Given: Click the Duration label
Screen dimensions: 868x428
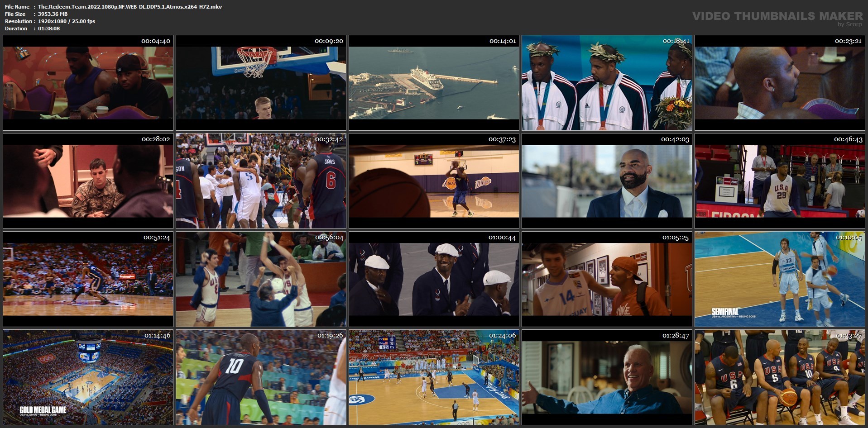Looking at the screenshot, I should [16, 29].
